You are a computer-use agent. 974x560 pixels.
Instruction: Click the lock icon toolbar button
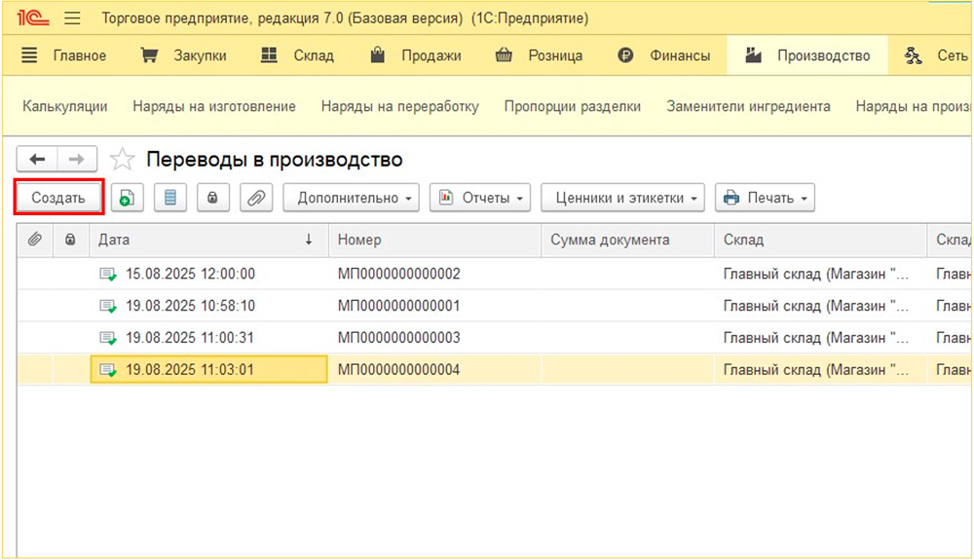(x=212, y=198)
